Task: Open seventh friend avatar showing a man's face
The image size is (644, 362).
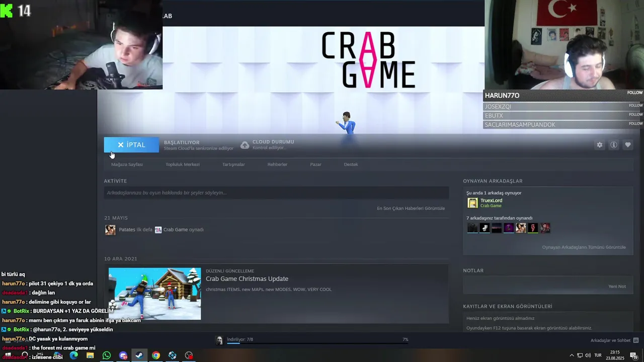Action: pos(545,228)
